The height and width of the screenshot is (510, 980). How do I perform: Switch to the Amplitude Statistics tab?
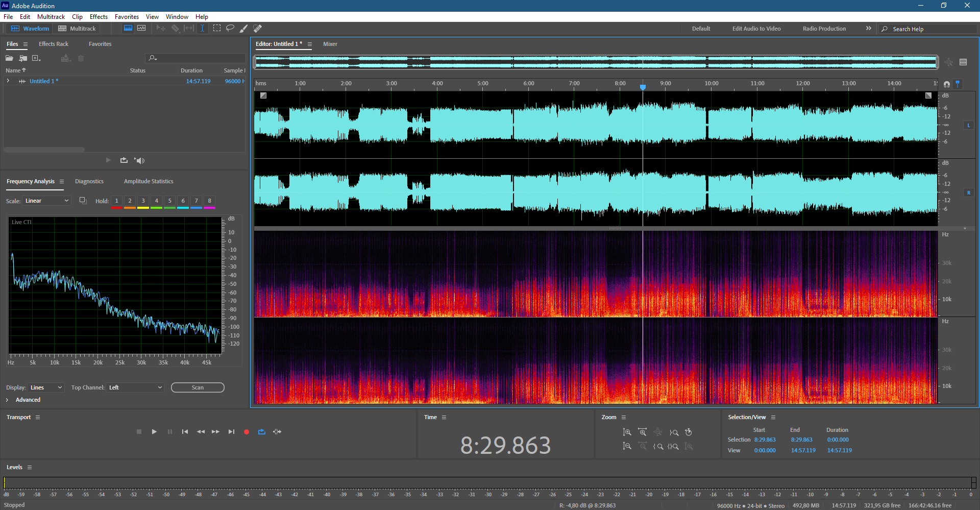(x=149, y=181)
